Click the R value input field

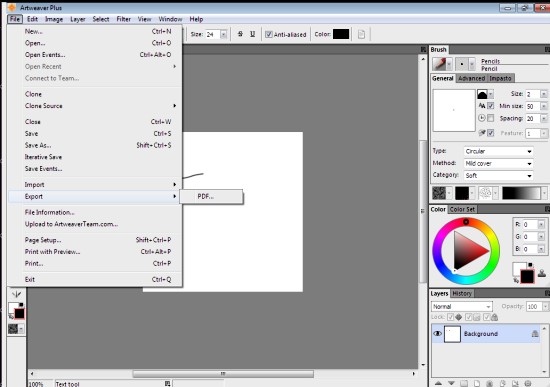click(x=530, y=225)
